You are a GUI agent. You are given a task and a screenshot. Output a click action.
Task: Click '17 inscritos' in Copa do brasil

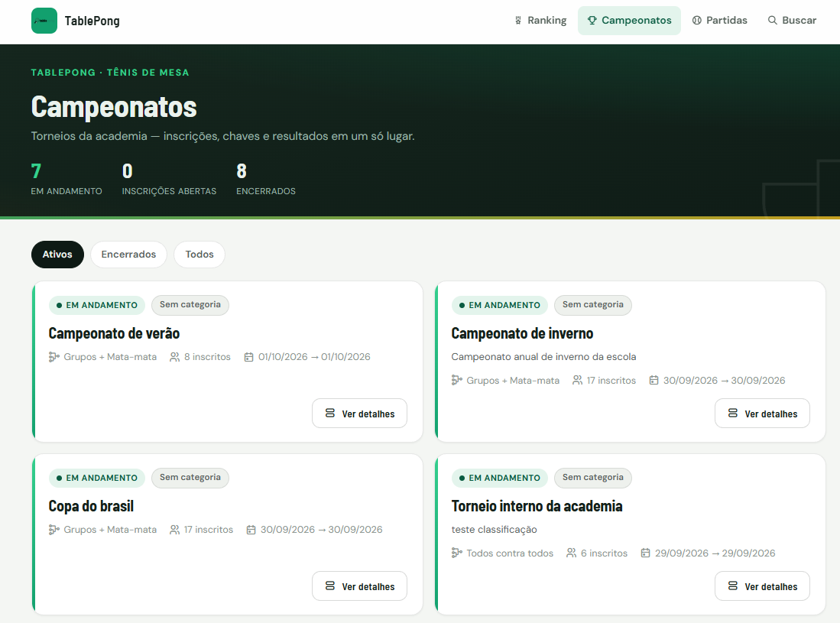[209, 530]
